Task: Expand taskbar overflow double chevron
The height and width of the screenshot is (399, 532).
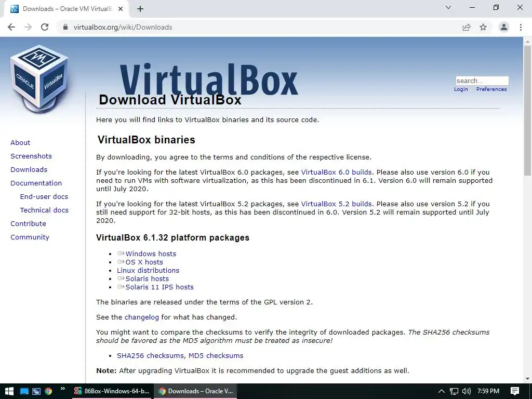Action: (x=63, y=389)
